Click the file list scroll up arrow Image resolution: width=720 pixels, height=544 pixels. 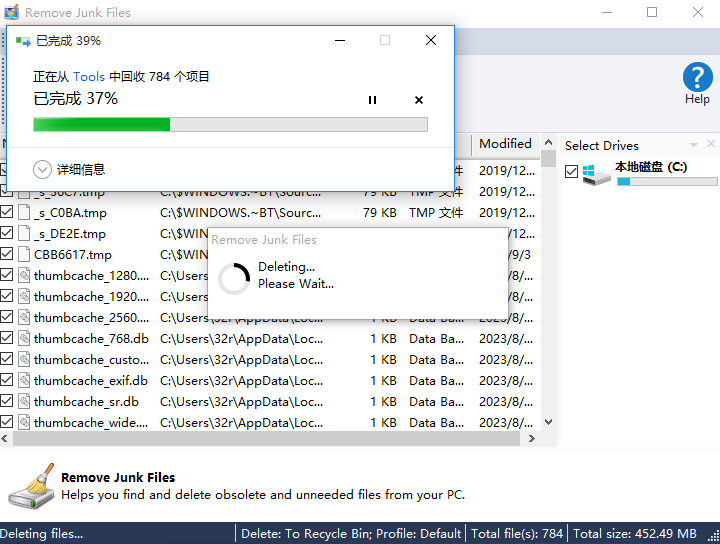point(548,142)
